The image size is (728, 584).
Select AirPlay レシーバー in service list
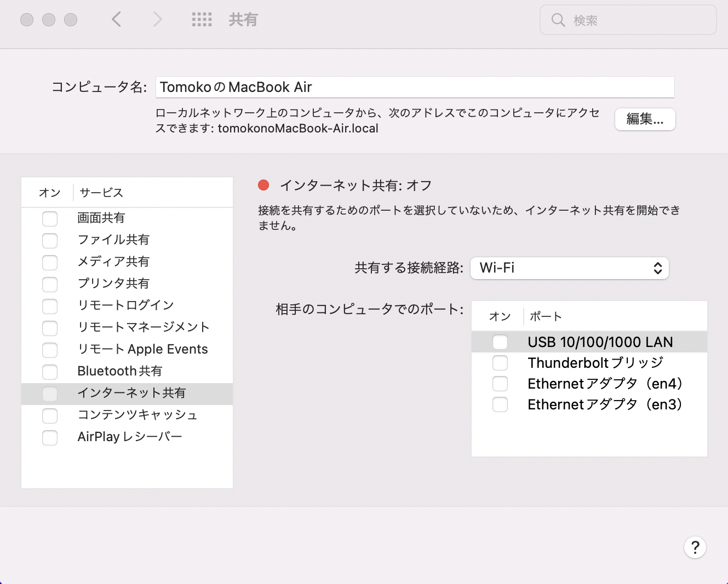click(130, 437)
